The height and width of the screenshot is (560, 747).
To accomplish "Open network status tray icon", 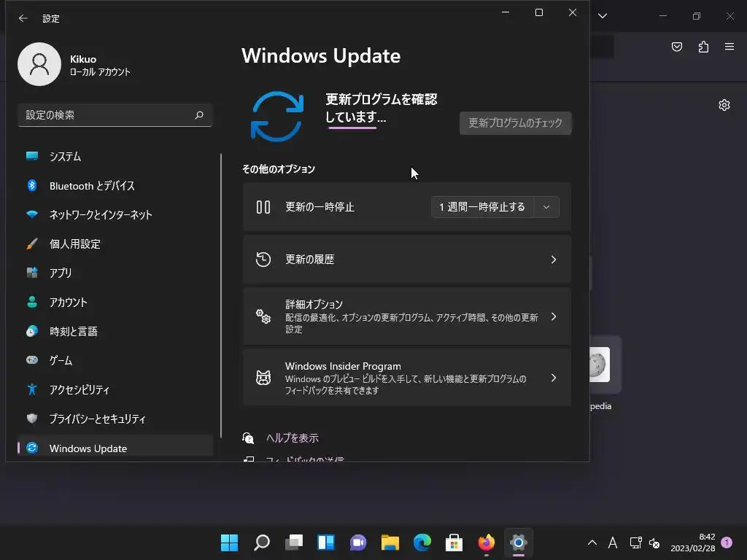I will [635, 542].
